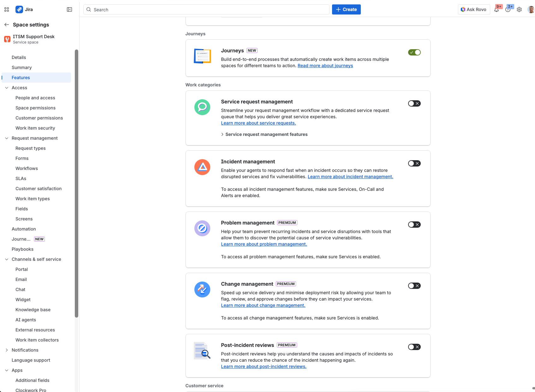Open Learn more about problem management link
The height and width of the screenshot is (392, 535).
[x=264, y=244]
